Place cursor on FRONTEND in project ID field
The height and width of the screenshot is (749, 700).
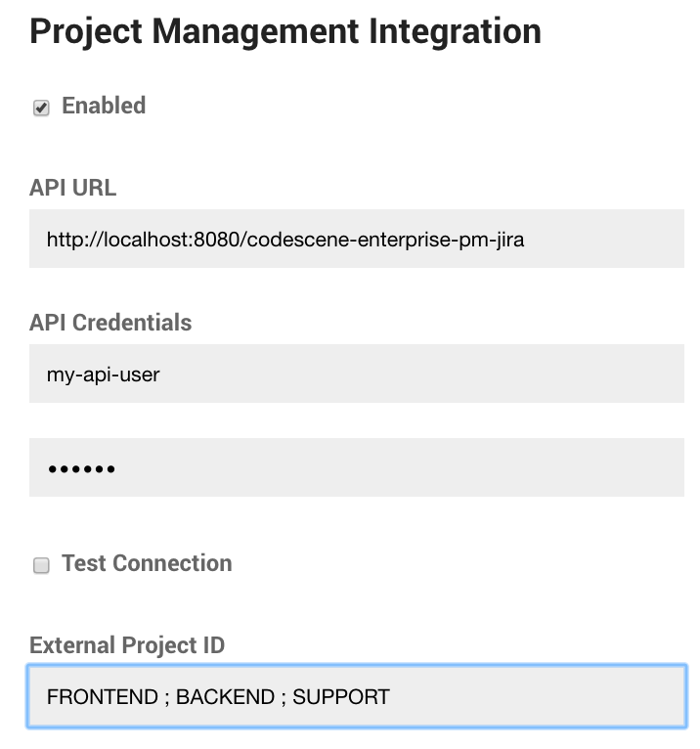(102, 696)
